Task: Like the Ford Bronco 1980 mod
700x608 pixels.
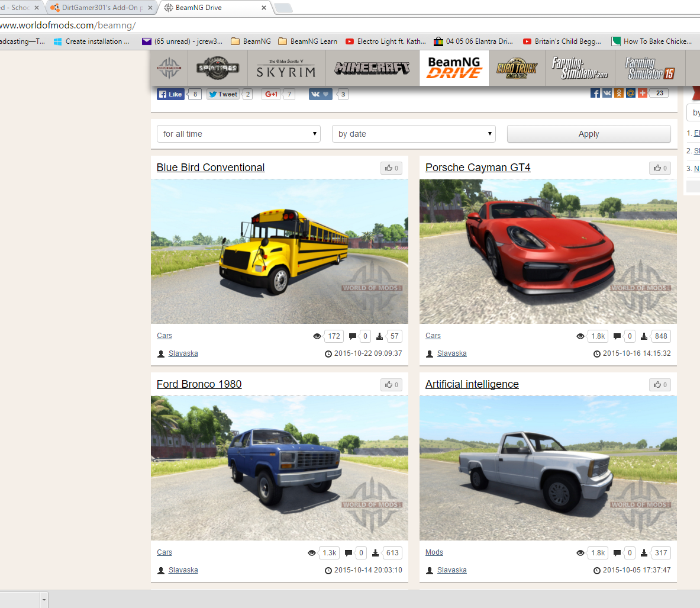Action: (392, 385)
